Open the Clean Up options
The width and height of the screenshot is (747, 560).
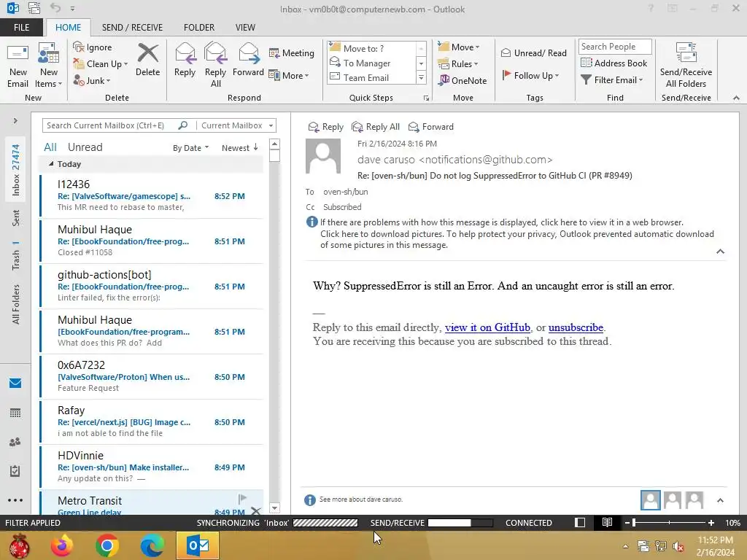100,64
